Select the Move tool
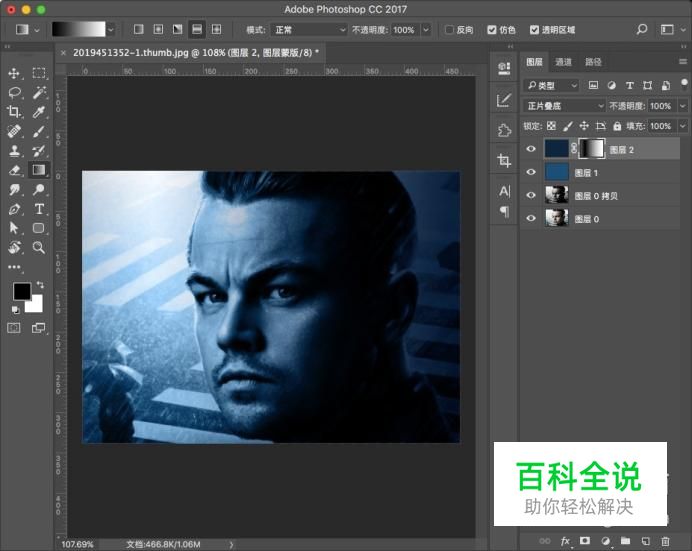The width and height of the screenshot is (692, 551). pyautogui.click(x=14, y=73)
